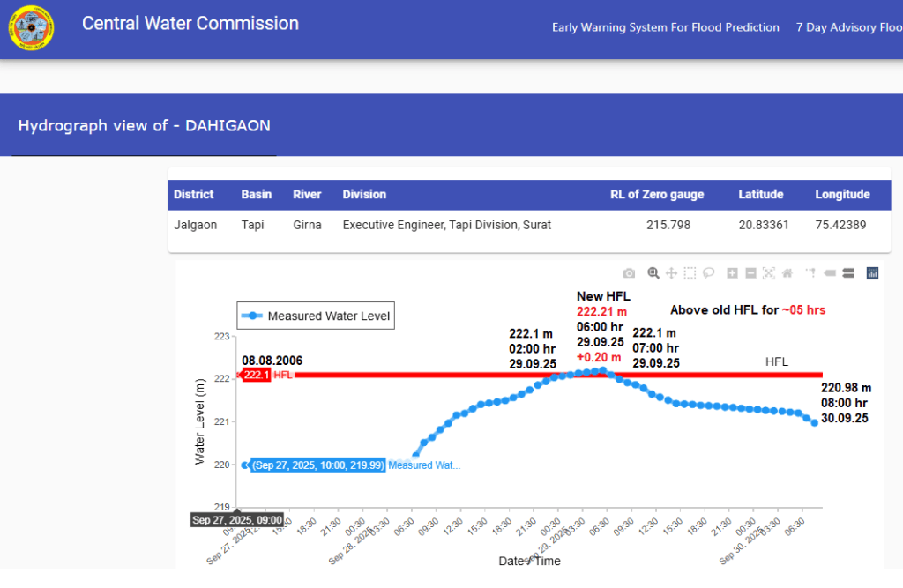The image size is (903, 588).
Task: Click the final data point at 220.98 m
Action: (815, 423)
